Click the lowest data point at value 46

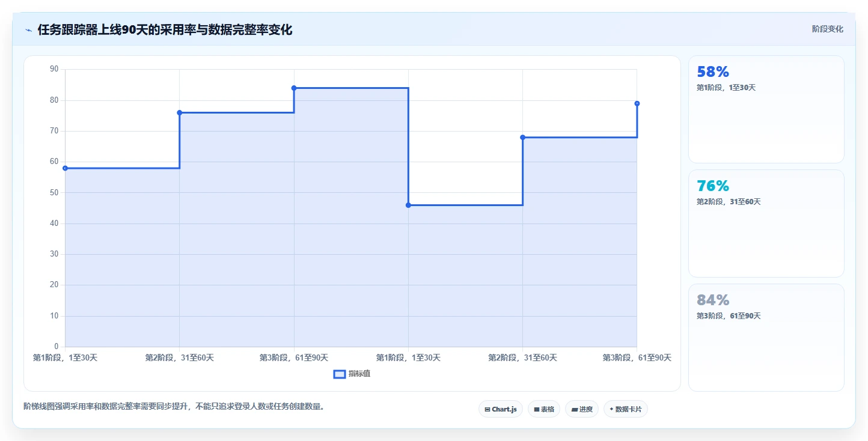tap(408, 205)
